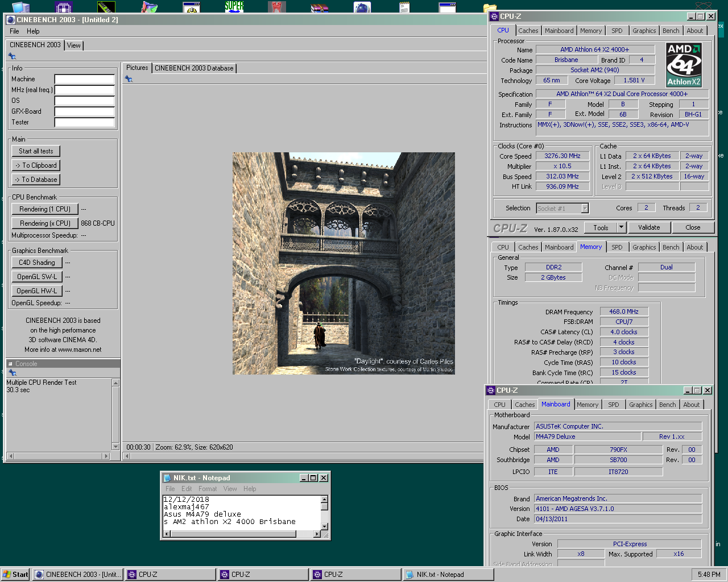Open the Help menu in CINEBENCH
Screen dimensions: 728x582
[x=33, y=31]
